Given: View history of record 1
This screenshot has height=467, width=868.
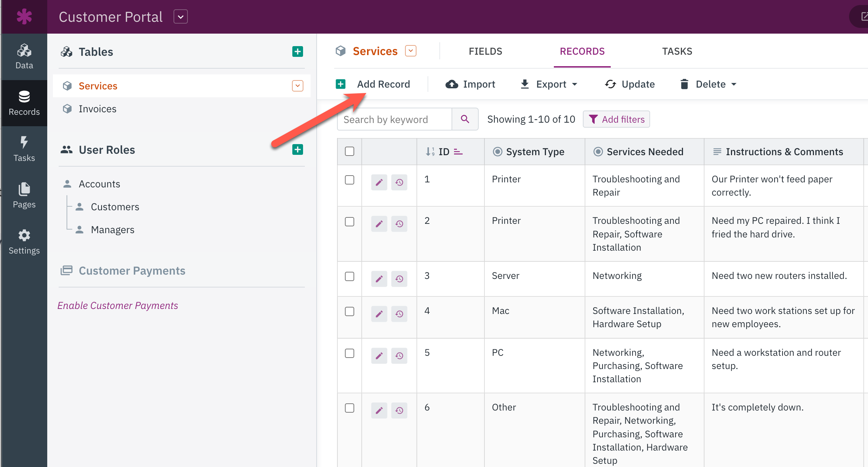Looking at the screenshot, I should 399,182.
